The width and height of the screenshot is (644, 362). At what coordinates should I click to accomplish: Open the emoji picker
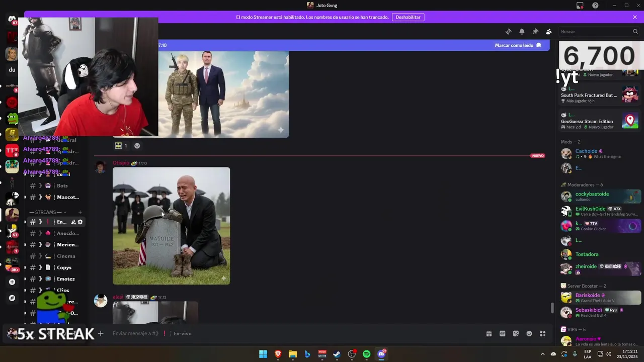click(x=529, y=333)
